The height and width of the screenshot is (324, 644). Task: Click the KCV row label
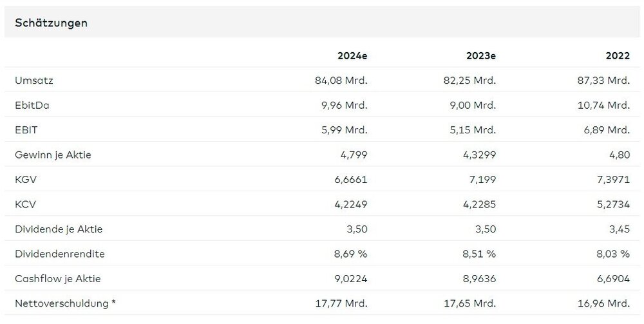click(24, 204)
